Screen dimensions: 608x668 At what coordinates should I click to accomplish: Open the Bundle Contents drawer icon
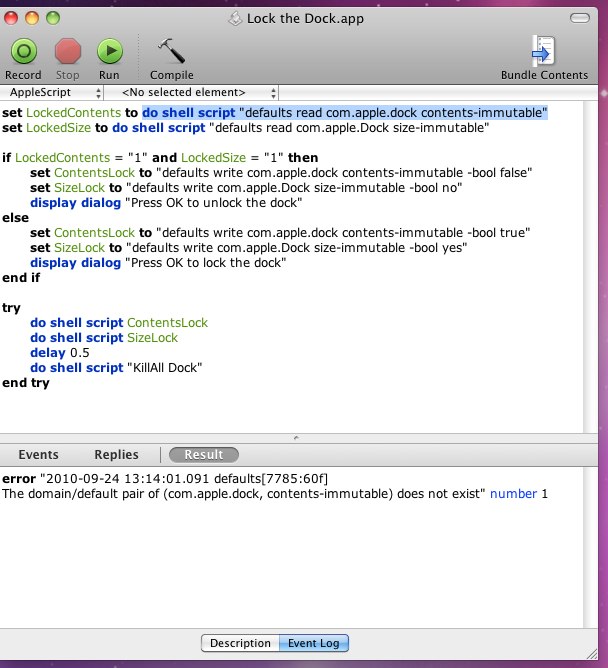[x=543, y=50]
